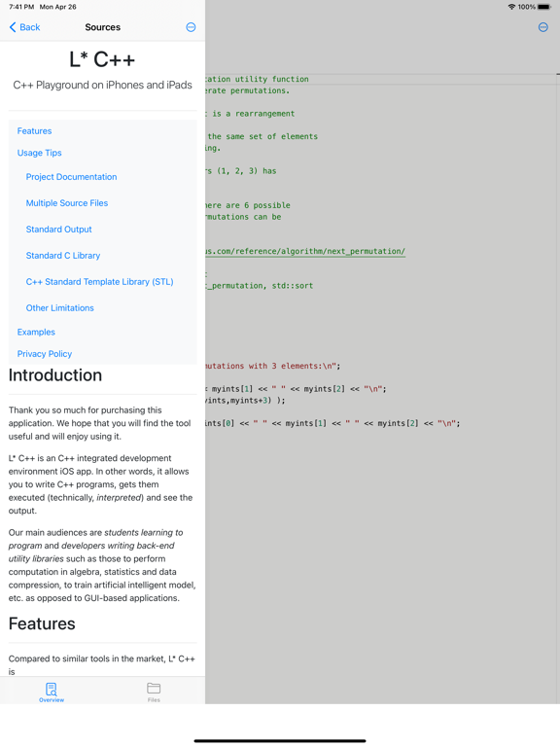
Task: Click the 7:41 PM clock in status bar
Action: pos(21,7)
